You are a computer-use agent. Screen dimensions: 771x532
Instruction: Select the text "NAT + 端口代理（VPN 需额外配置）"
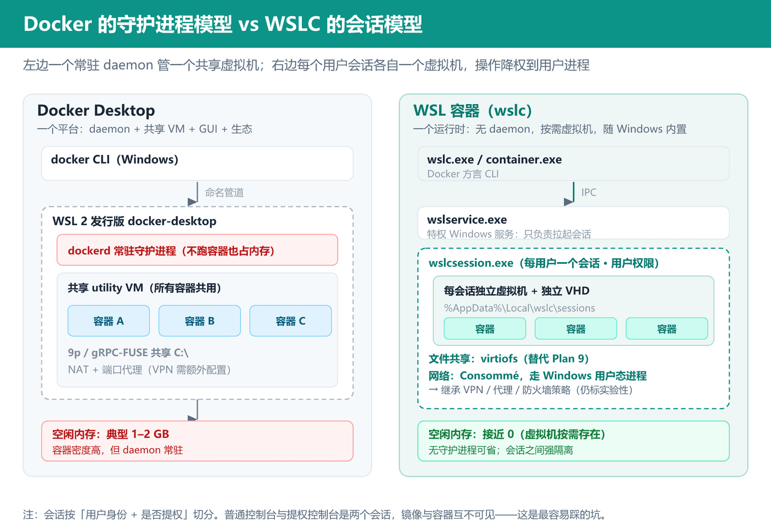[149, 370]
